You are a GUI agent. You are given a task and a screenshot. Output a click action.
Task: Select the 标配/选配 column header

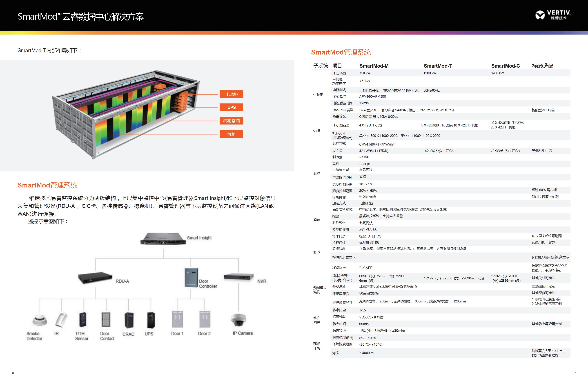point(542,66)
